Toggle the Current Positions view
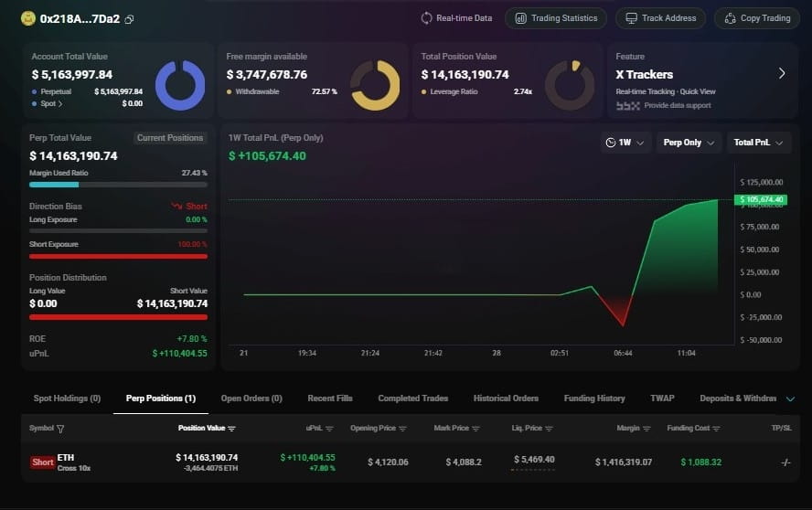 (x=170, y=138)
